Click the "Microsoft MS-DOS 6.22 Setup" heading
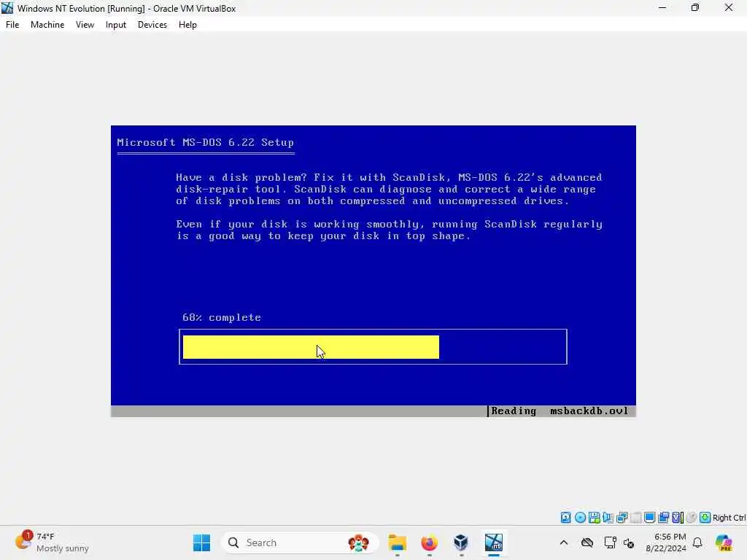 coord(205,142)
